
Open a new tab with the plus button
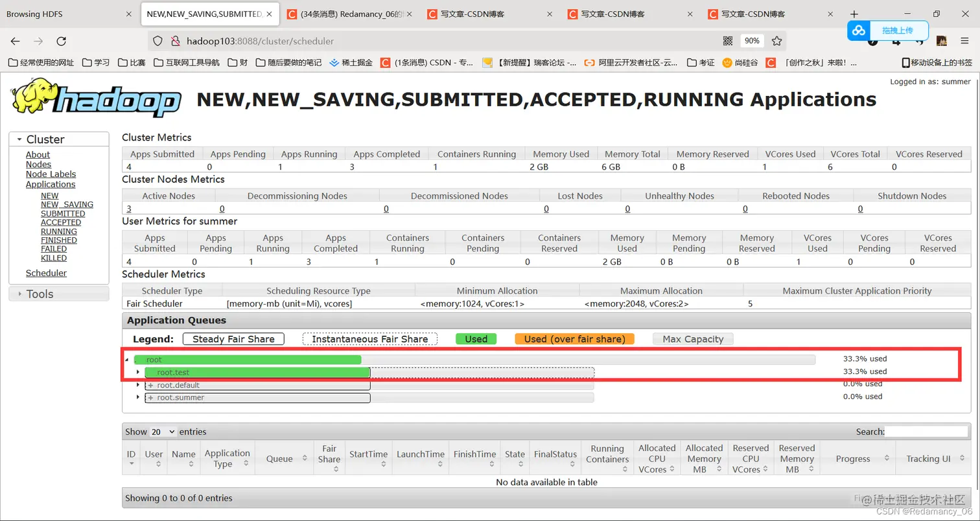click(x=854, y=14)
